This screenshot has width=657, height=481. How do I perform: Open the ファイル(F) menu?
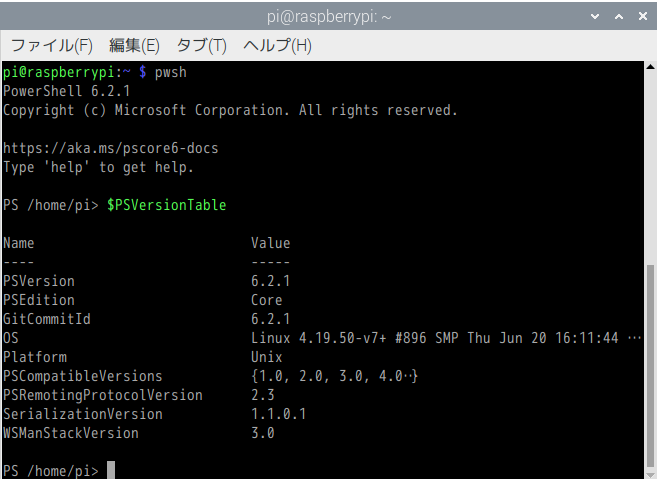coord(51,46)
